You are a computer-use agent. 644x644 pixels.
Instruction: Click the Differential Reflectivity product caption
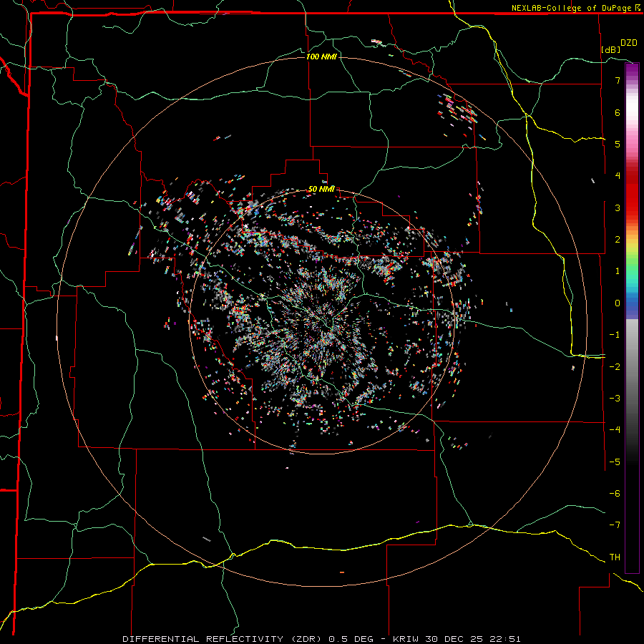coord(321,639)
